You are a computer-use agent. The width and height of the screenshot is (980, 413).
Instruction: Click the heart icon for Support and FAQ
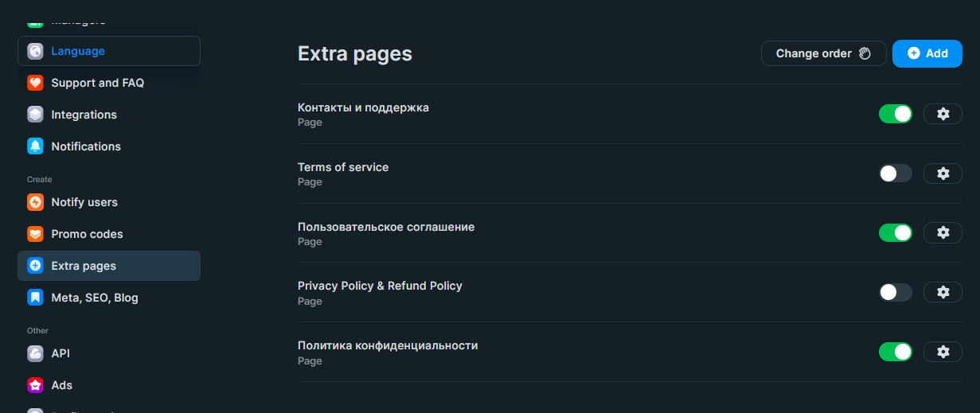coord(35,83)
